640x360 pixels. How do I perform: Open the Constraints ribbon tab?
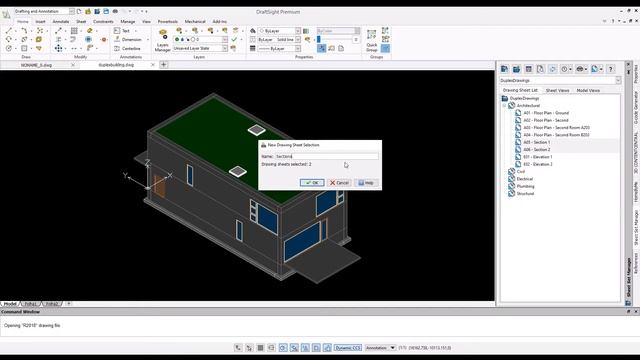click(x=103, y=21)
